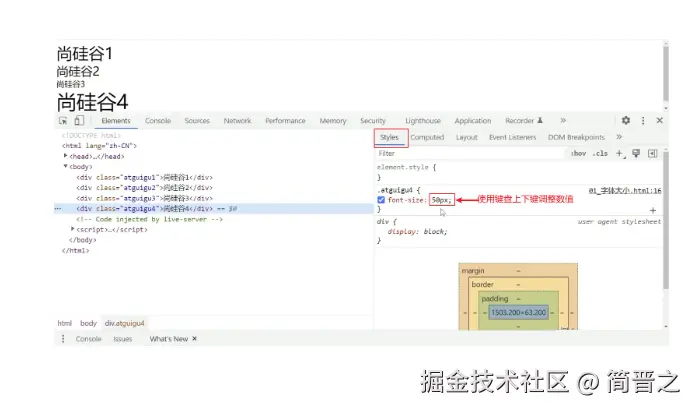Open the 01_字体大小.html:16 source link
Image resolution: width=695 pixels, height=410 pixels.
pyautogui.click(x=625, y=191)
